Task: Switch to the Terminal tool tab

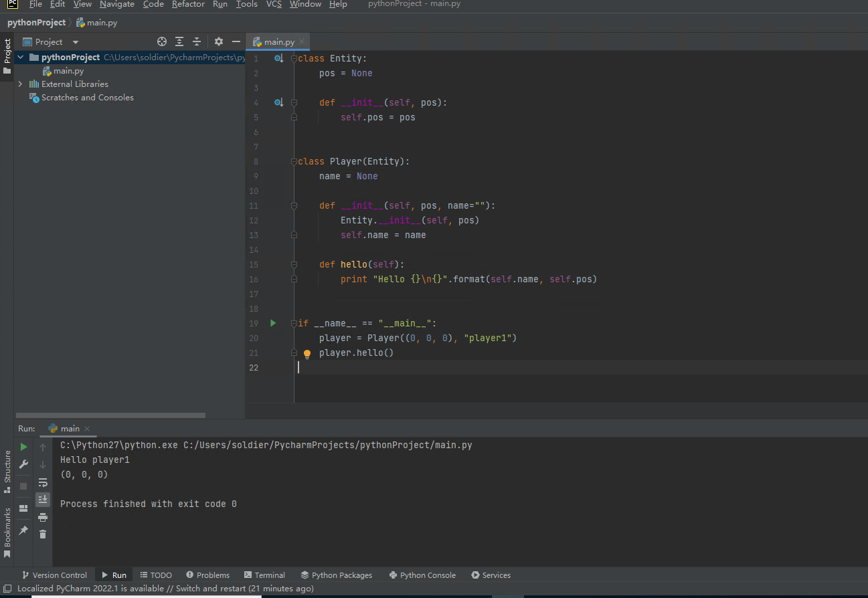Action: coord(265,575)
